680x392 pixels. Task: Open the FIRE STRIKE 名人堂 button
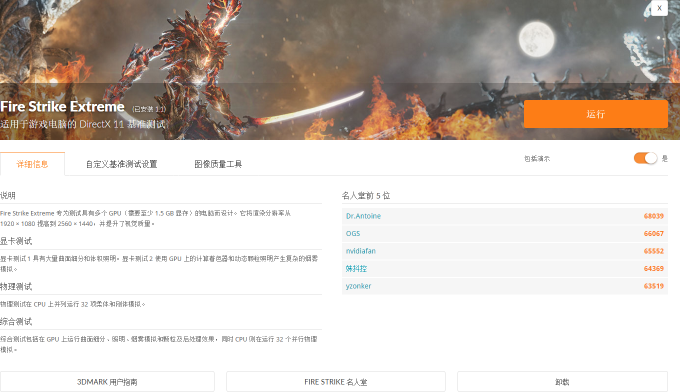pos(336,382)
